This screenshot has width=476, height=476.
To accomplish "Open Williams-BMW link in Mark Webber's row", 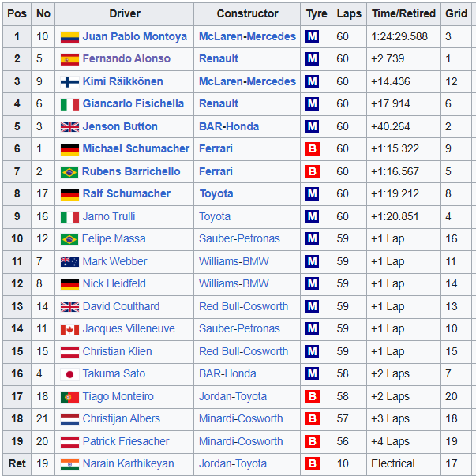I will 234,261.
